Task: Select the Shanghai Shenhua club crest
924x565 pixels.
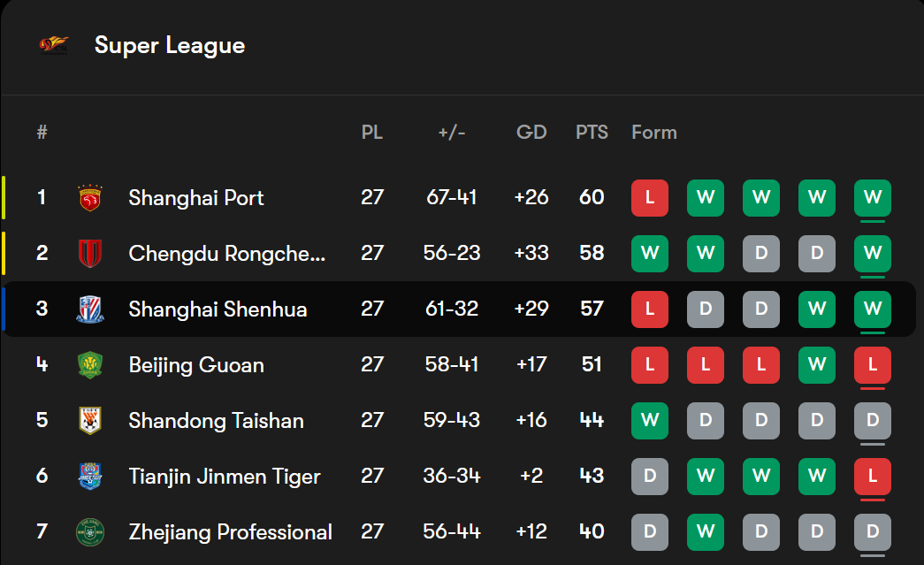Action: click(90, 309)
